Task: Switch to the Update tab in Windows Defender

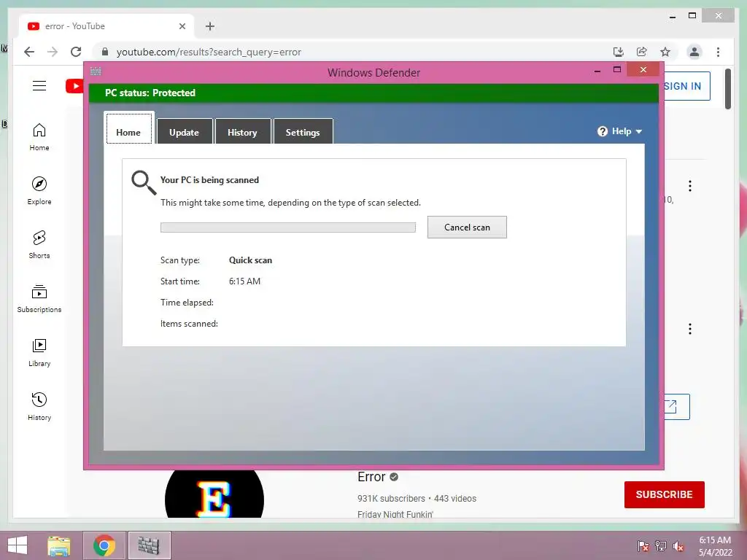Action: (185, 131)
